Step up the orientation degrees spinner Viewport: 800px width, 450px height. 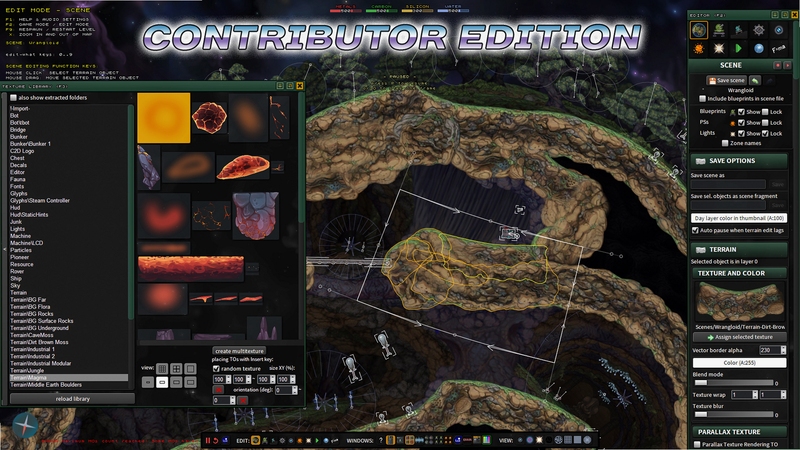(294, 388)
